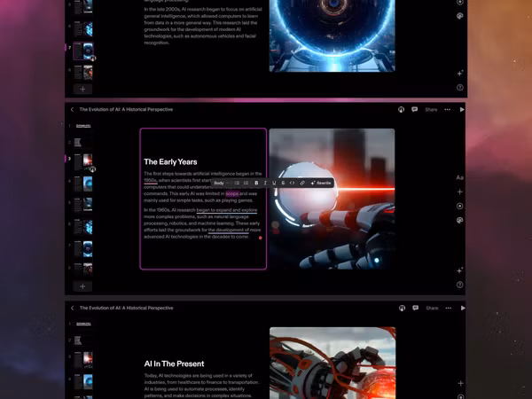Select page 1 thumbnail in Early Years window
Screen dimensions: 532x399
(83, 126)
